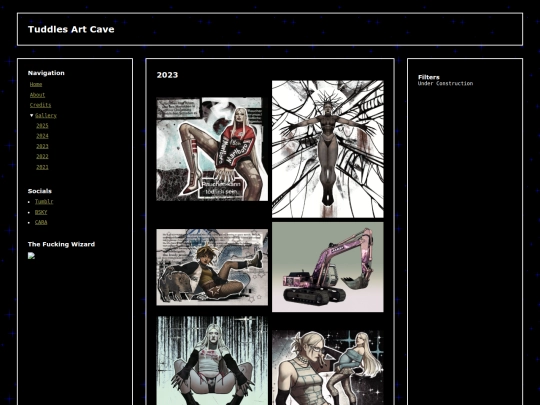Select the 2021 gallery year
540x405 pixels.
click(42, 167)
